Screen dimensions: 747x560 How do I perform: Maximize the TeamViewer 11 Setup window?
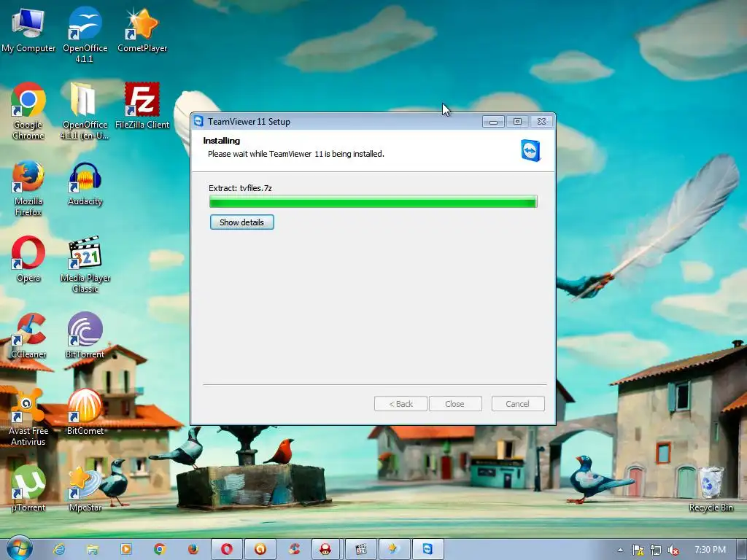(517, 122)
